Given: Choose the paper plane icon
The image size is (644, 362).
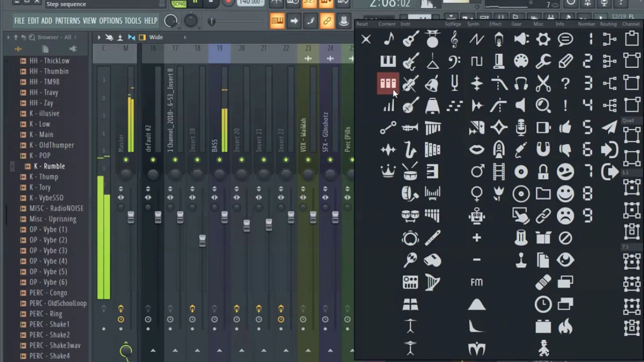Looking at the screenshot, I should (609, 127).
